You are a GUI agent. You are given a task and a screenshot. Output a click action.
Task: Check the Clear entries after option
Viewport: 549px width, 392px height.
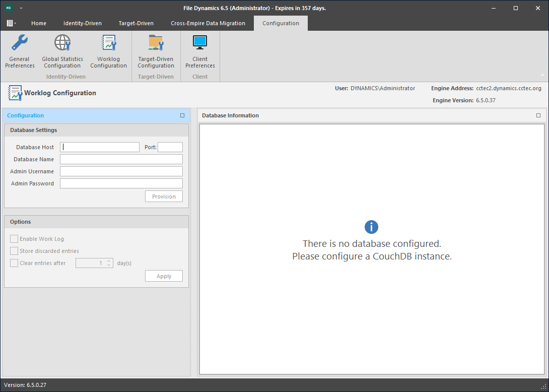click(14, 263)
